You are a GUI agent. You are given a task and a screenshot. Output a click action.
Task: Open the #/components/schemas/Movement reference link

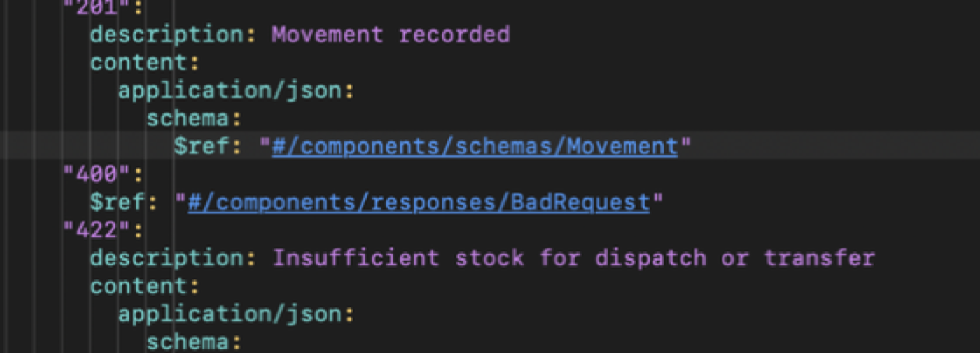(x=475, y=147)
